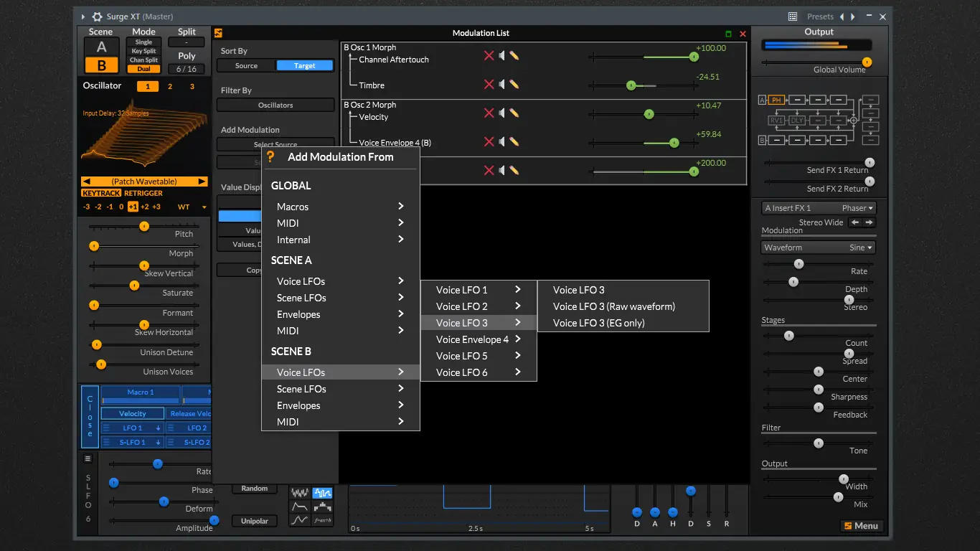Mute the Timbre modulation routing

coord(502,85)
